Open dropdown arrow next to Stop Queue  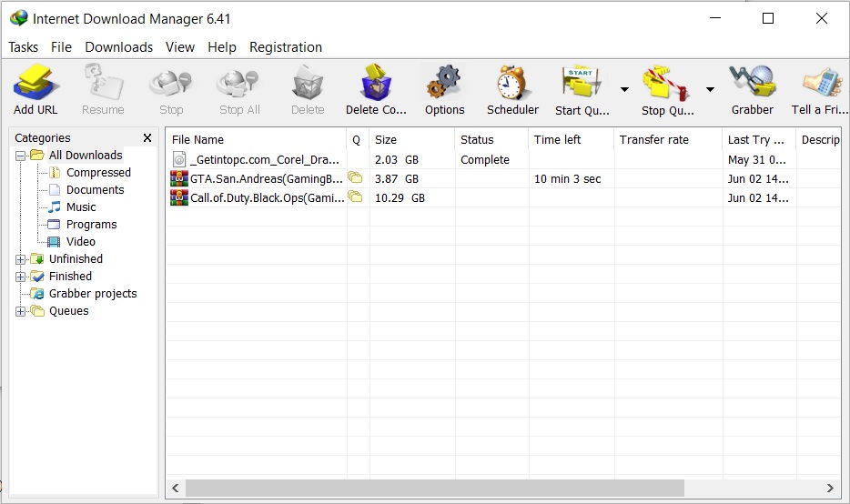710,89
